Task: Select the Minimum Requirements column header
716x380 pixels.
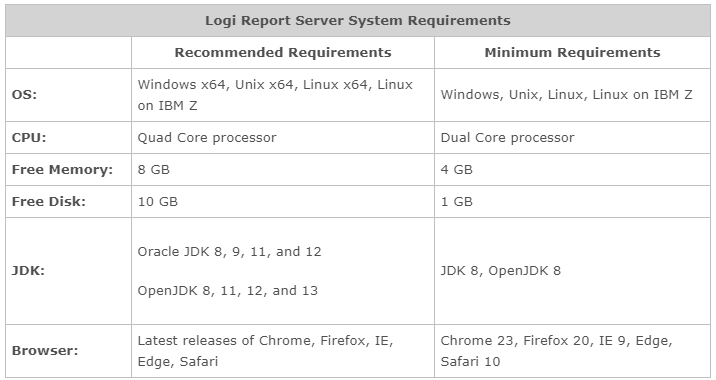Action: 572,53
